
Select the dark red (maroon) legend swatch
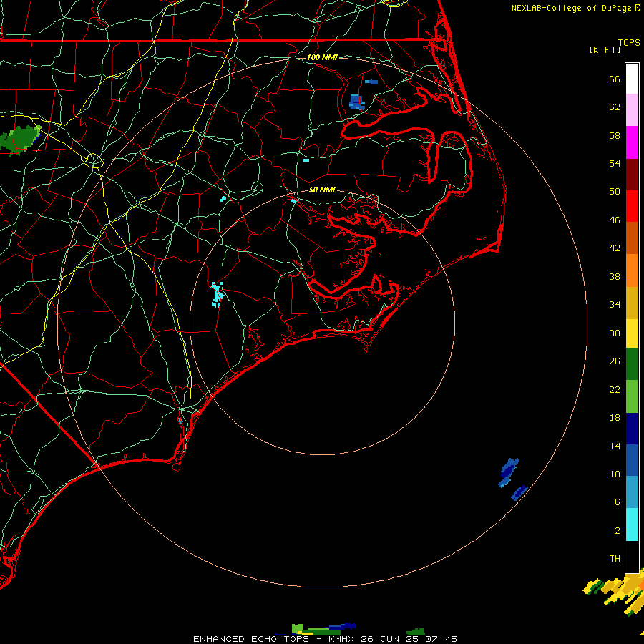(632, 174)
